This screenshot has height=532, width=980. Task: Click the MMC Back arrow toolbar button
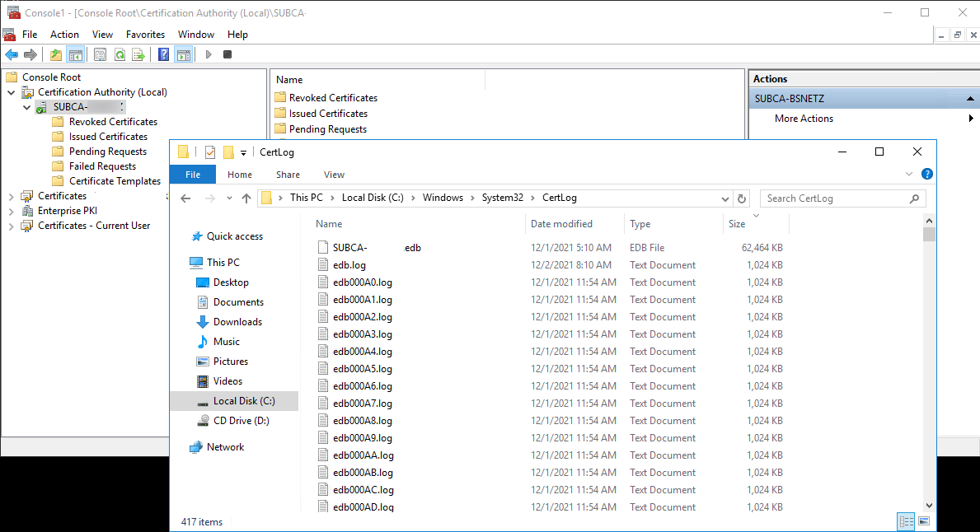click(x=12, y=55)
